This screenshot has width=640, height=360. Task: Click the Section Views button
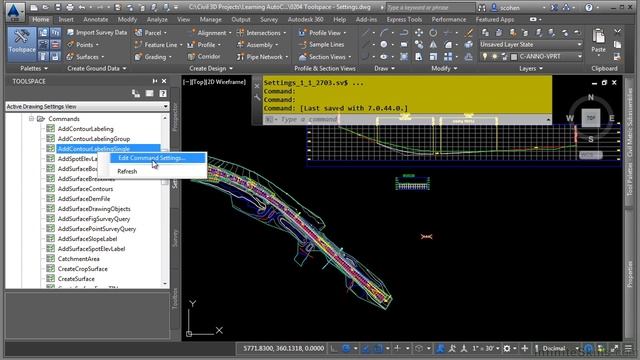pyautogui.click(x=325, y=57)
